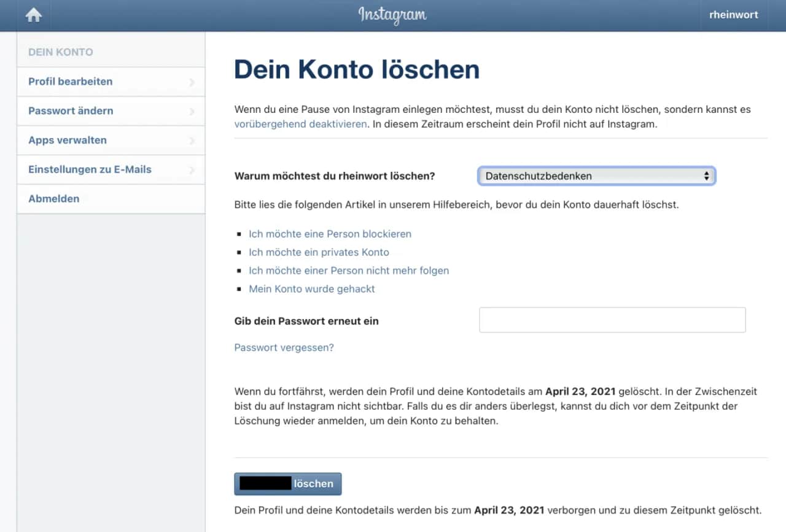The height and width of the screenshot is (532, 786).
Task: Click Passwort vergessen link
Action: click(284, 347)
